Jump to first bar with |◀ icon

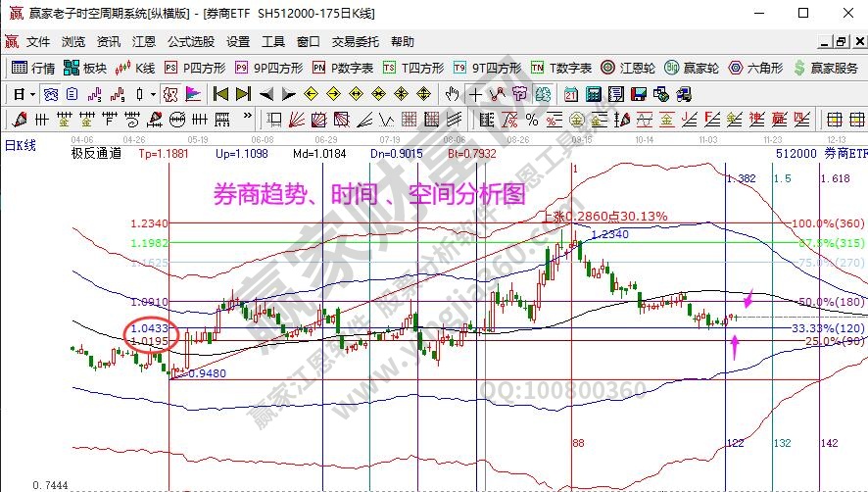(x=220, y=94)
